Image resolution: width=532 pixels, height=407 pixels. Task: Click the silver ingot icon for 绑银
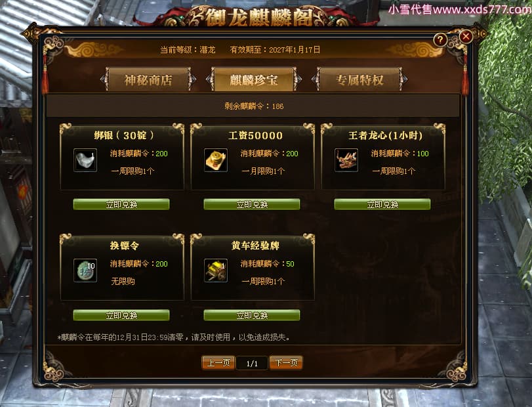pos(85,160)
